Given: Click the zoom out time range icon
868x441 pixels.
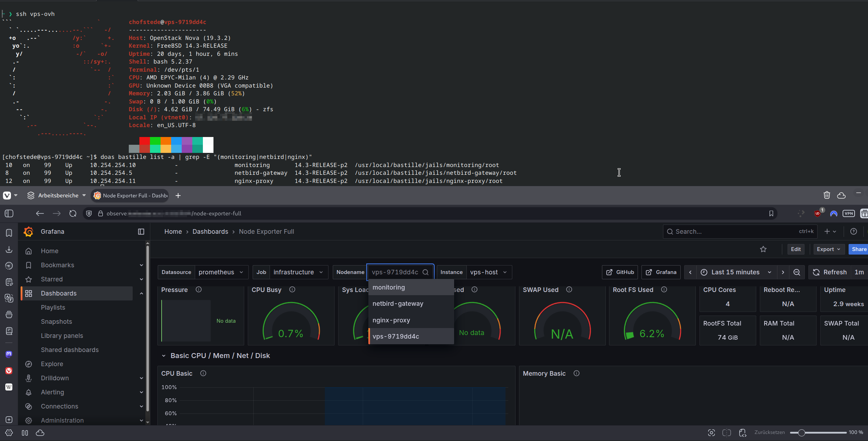Looking at the screenshot, I should 797,272.
